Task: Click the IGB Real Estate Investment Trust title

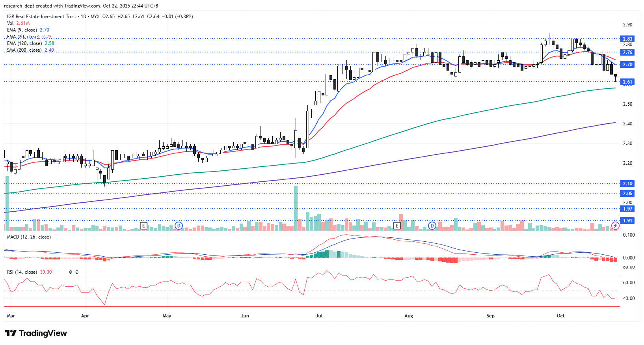Action: (x=42, y=17)
